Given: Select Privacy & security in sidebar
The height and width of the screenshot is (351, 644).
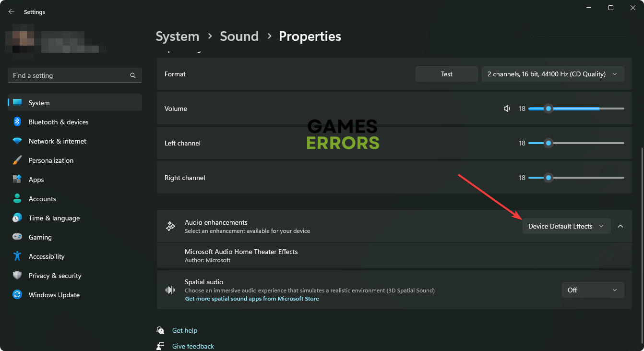Looking at the screenshot, I should [x=55, y=276].
